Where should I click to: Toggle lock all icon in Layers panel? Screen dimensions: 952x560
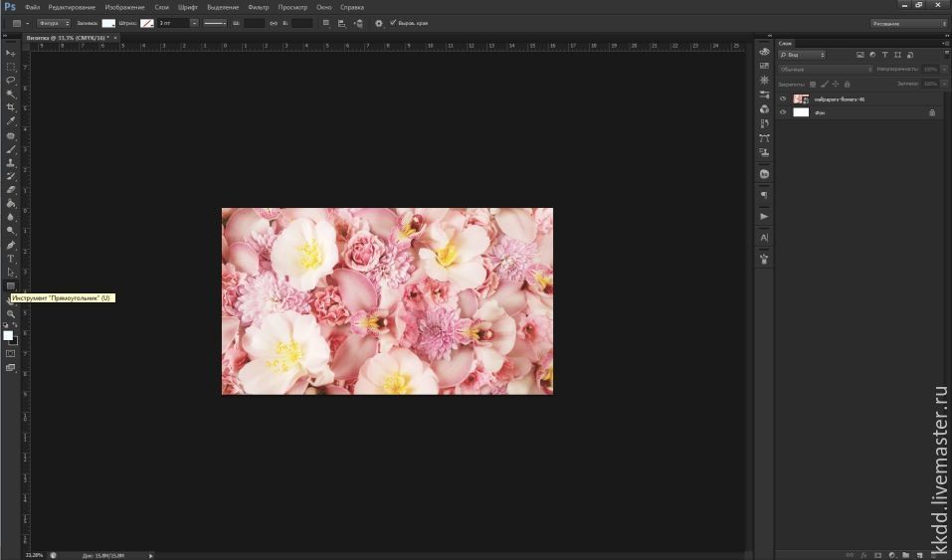[x=847, y=84]
